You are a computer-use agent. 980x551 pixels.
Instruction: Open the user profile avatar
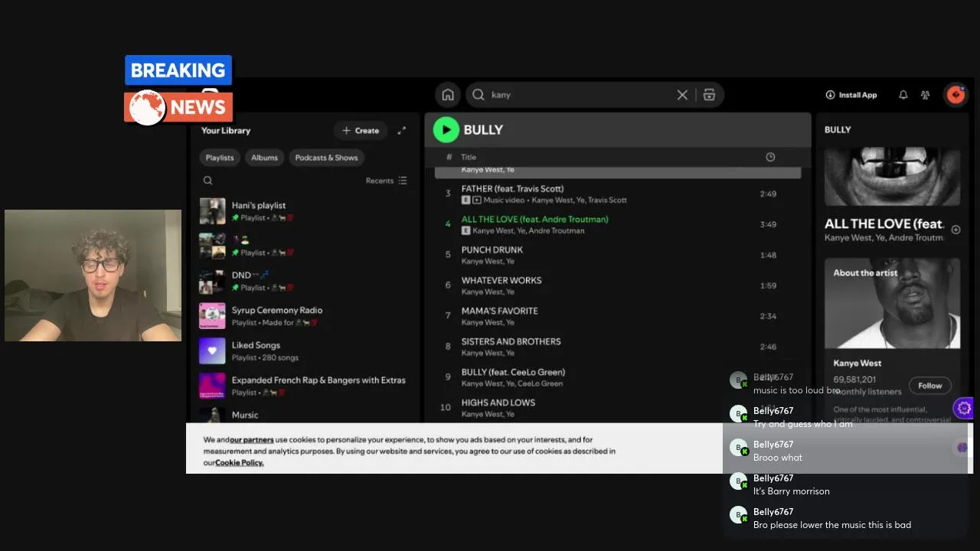(x=955, y=94)
